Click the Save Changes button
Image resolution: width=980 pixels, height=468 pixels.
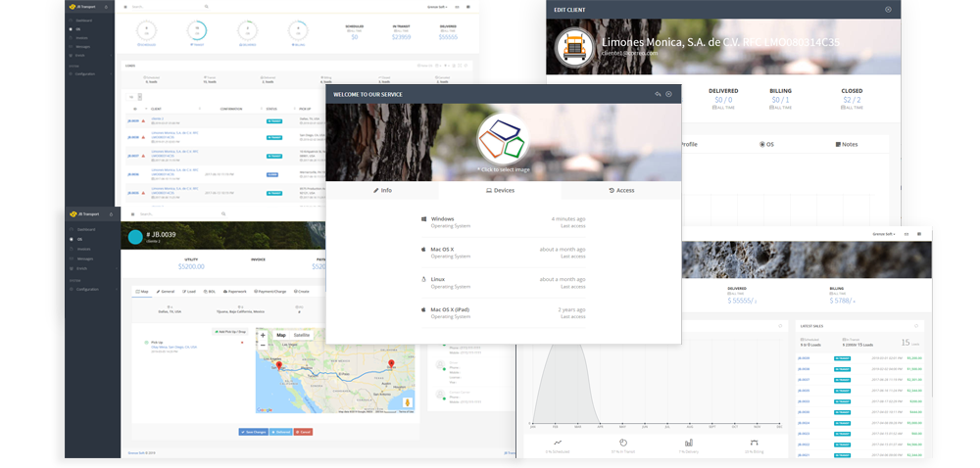[253, 432]
